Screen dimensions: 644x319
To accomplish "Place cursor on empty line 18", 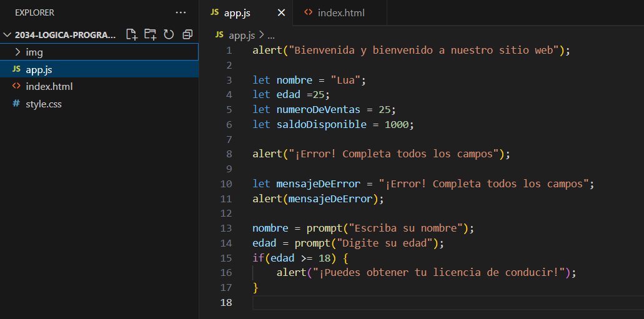I will point(448,302).
